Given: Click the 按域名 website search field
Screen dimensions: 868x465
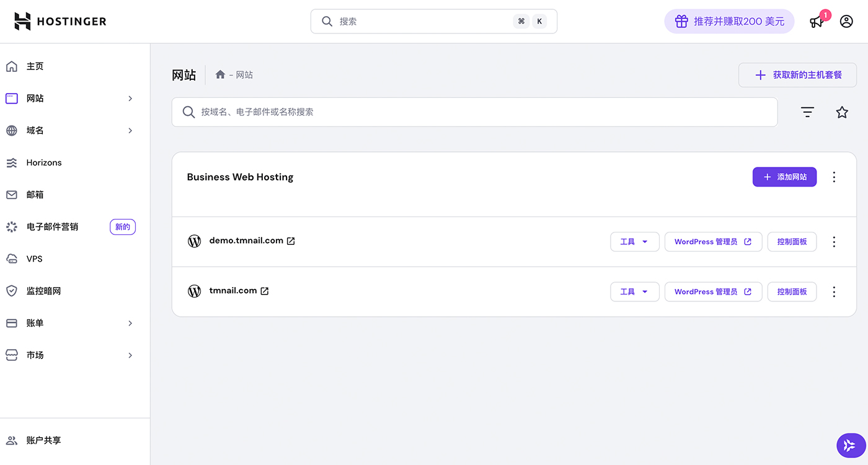Looking at the screenshot, I should [474, 112].
